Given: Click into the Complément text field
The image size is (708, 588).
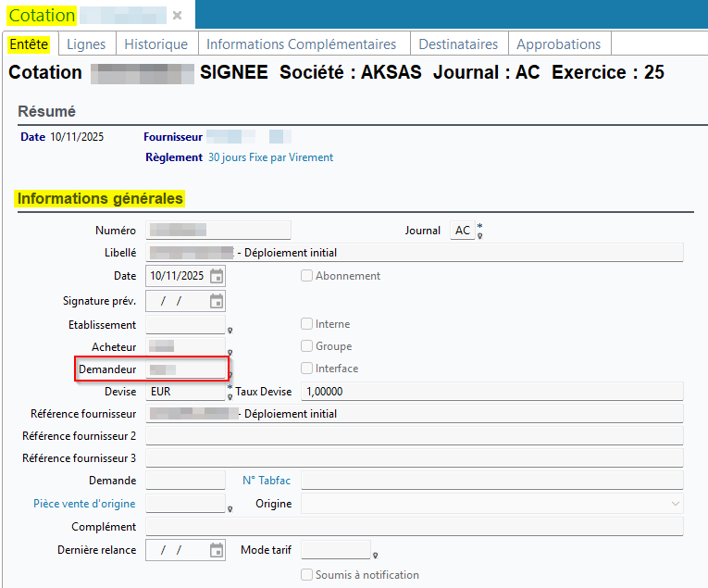Looking at the screenshot, I should [x=414, y=527].
